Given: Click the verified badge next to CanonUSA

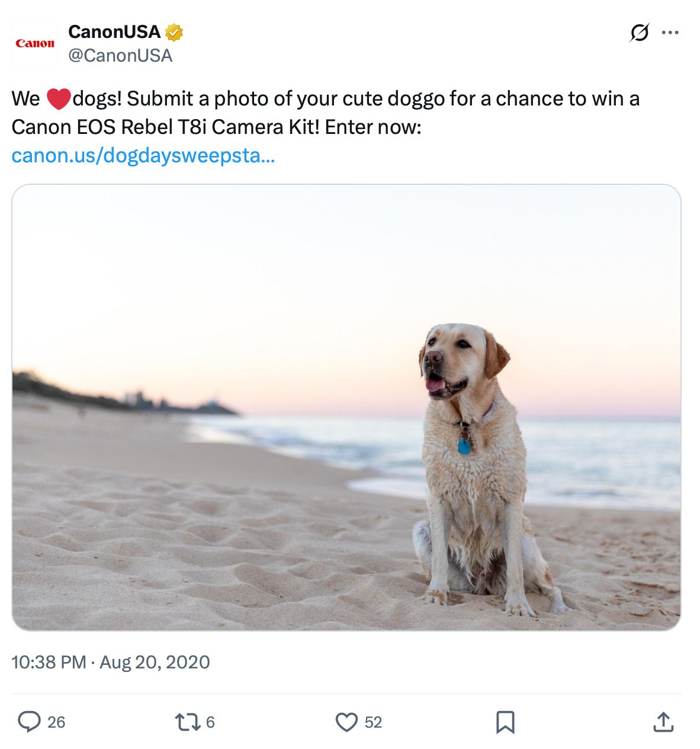Looking at the screenshot, I should pos(173,33).
